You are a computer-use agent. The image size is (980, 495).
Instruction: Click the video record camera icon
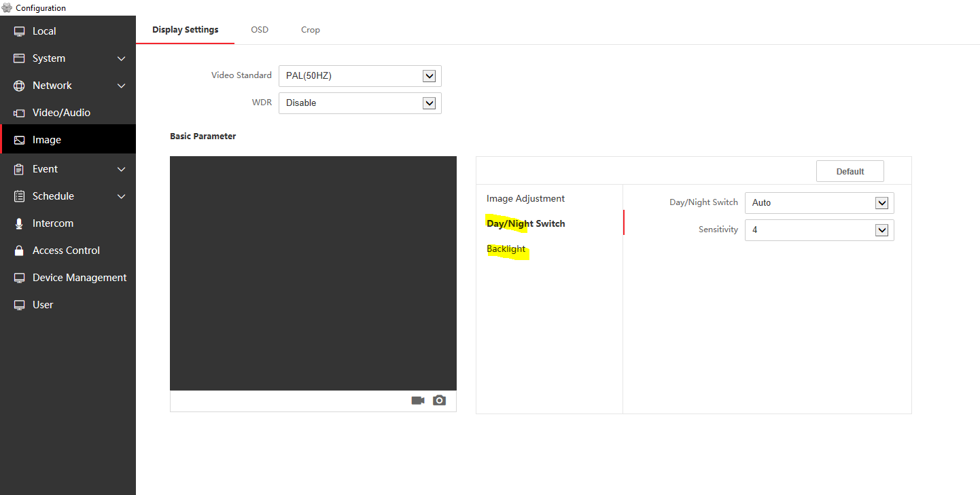[x=418, y=401]
